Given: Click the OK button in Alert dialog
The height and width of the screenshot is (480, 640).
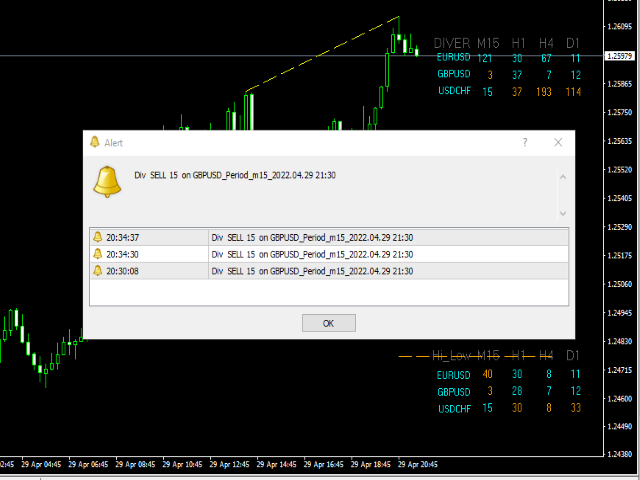Looking at the screenshot, I should pos(329,323).
